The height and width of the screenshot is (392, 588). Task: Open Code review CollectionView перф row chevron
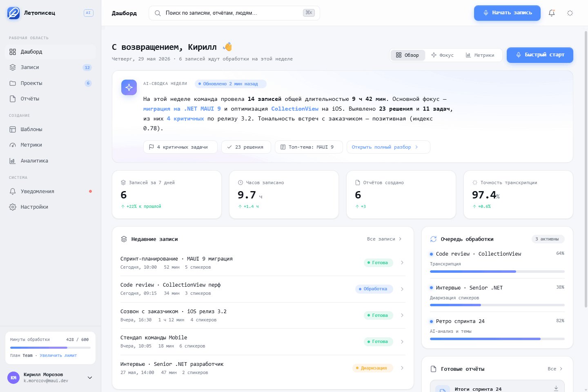(x=402, y=289)
